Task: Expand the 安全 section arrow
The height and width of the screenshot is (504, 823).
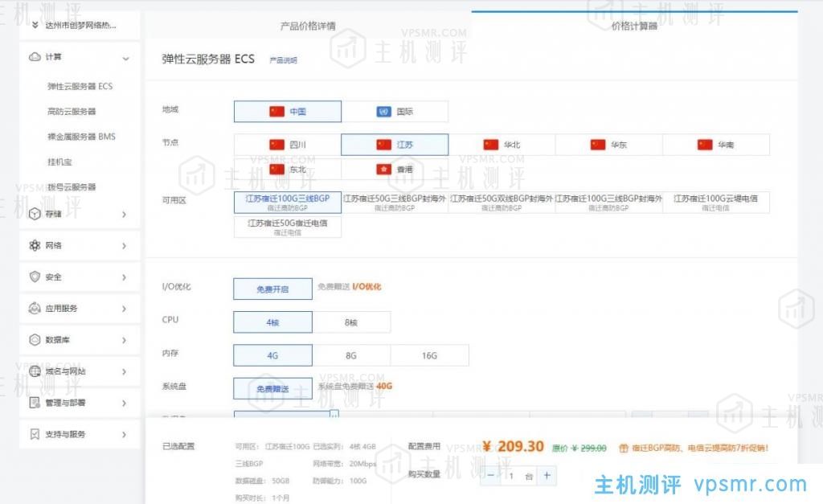Action: point(124,277)
